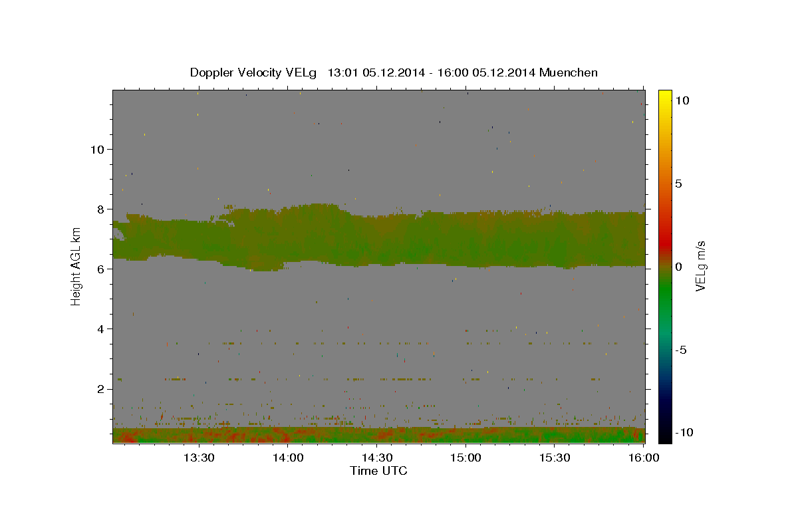Click the 'Height AGL km' axis label
The image size is (798, 532).
pos(76,265)
